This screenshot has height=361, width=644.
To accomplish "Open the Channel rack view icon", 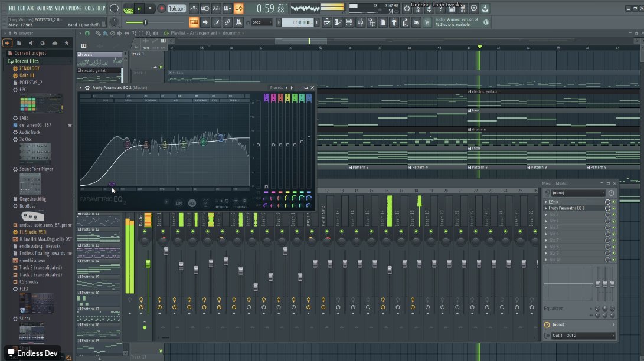I will click(349, 22).
